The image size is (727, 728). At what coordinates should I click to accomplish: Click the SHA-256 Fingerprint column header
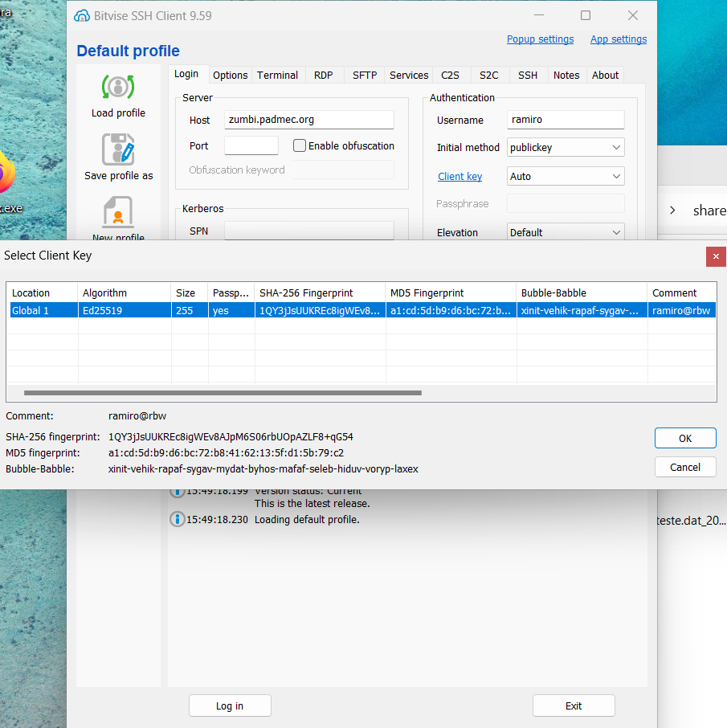coord(320,293)
